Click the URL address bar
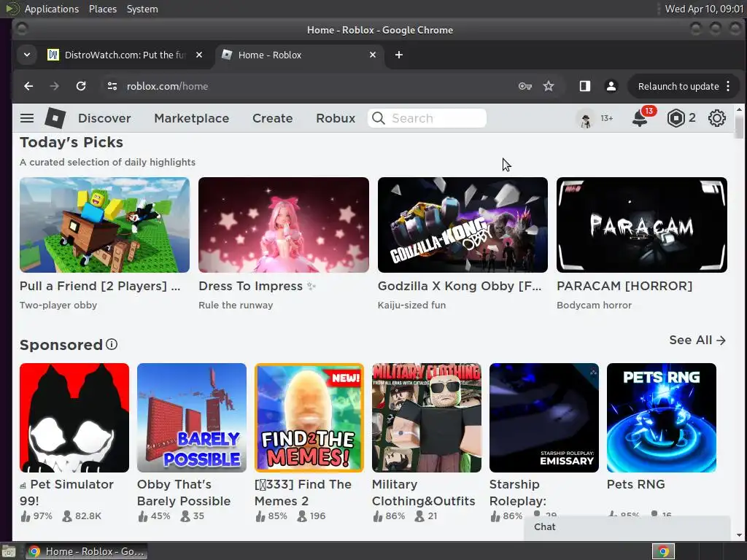Screen dimensions: 747x560 point(309,86)
